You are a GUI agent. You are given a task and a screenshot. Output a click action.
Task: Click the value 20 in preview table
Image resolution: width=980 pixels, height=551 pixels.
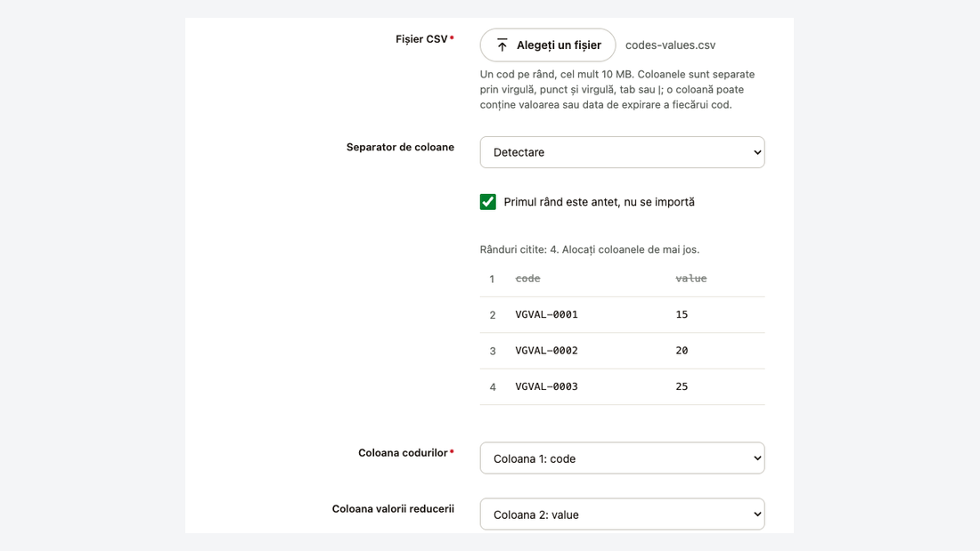682,351
